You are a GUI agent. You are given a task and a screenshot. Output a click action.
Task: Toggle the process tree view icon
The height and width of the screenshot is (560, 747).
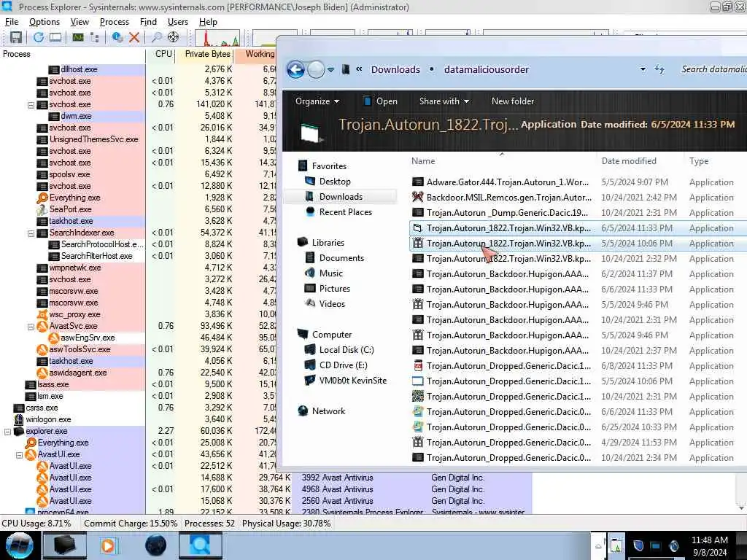95,37
